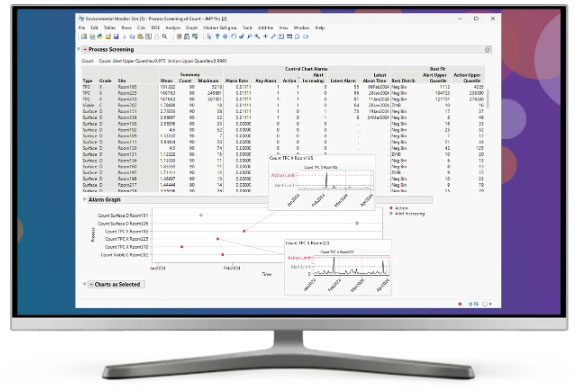This screenshot has width=584, height=388.
Task: Select the Arrow cursor tool
Action: (x=209, y=36)
